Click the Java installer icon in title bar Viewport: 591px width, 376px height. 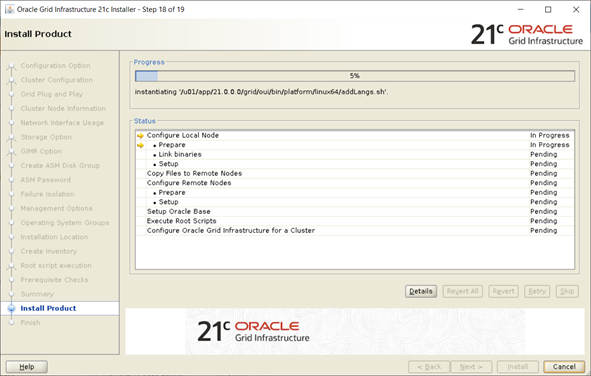(x=9, y=9)
